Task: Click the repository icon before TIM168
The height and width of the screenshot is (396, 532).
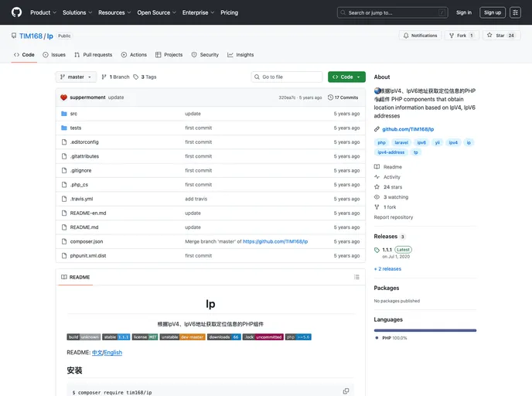Action: pos(14,36)
